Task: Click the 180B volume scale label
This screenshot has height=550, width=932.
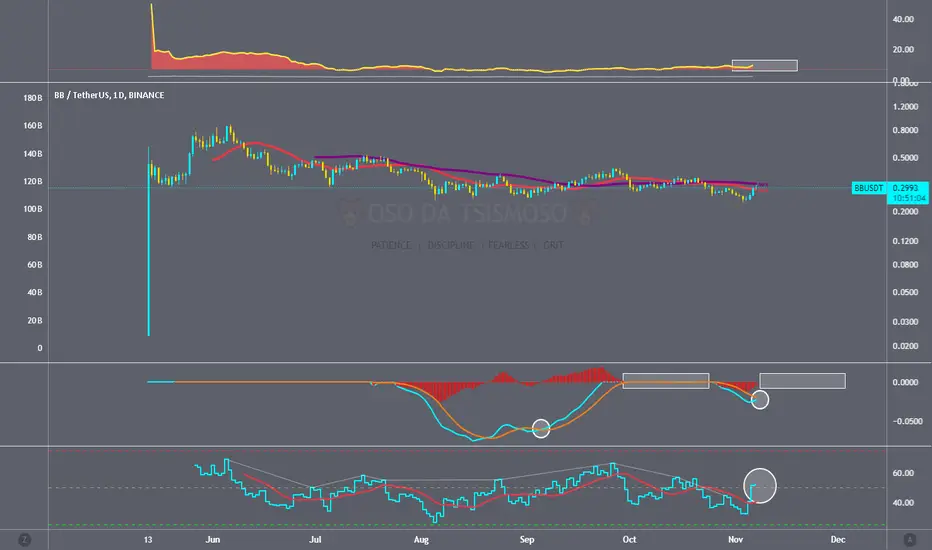Action: pyautogui.click(x=33, y=98)
